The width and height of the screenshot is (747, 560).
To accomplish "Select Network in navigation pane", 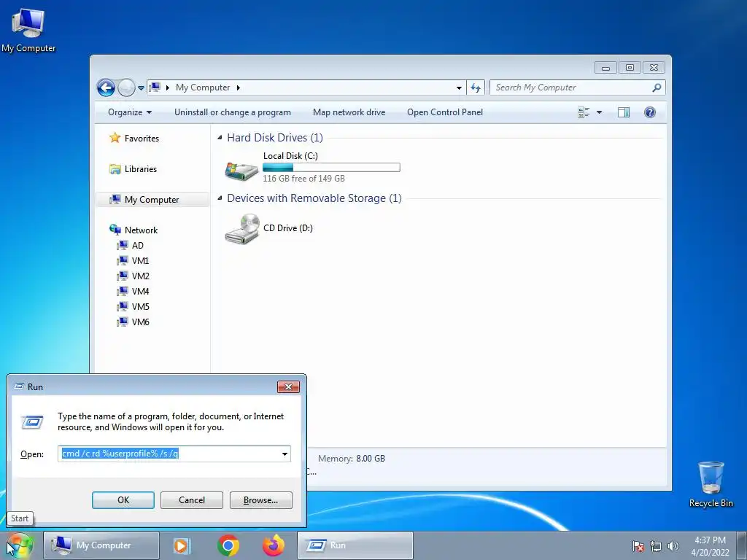I will pos(141,230).
